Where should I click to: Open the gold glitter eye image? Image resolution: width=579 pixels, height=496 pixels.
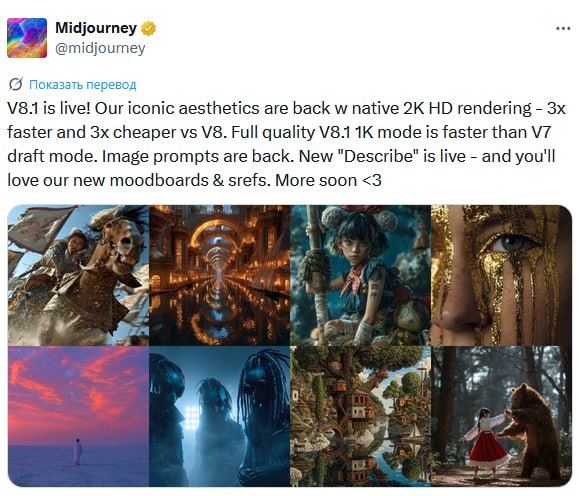(x=501, y=275)
